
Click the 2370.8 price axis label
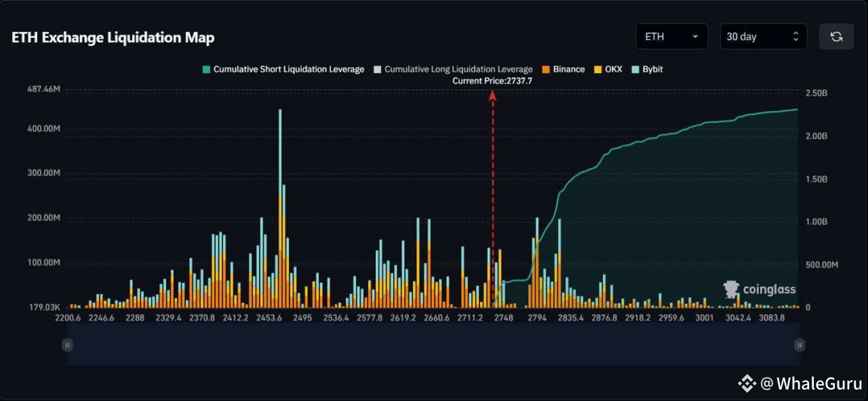[x=202, y=318]
